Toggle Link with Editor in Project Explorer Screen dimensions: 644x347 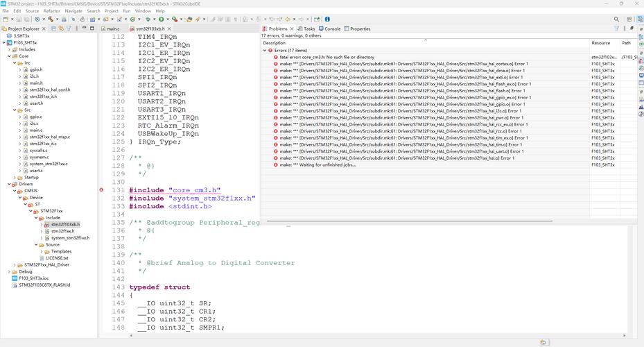pyautogui.click(x=61, y=28)
